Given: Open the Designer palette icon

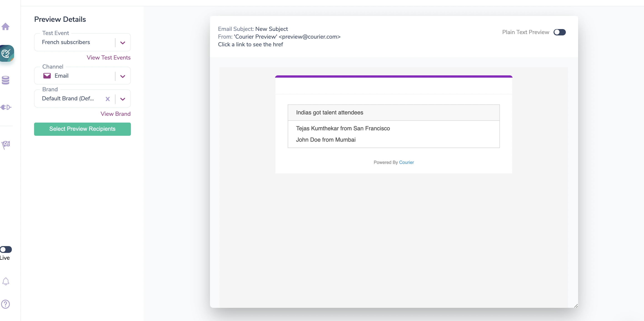Looking at the screenshot, I should pyautogui.click(x=6, y=53).
